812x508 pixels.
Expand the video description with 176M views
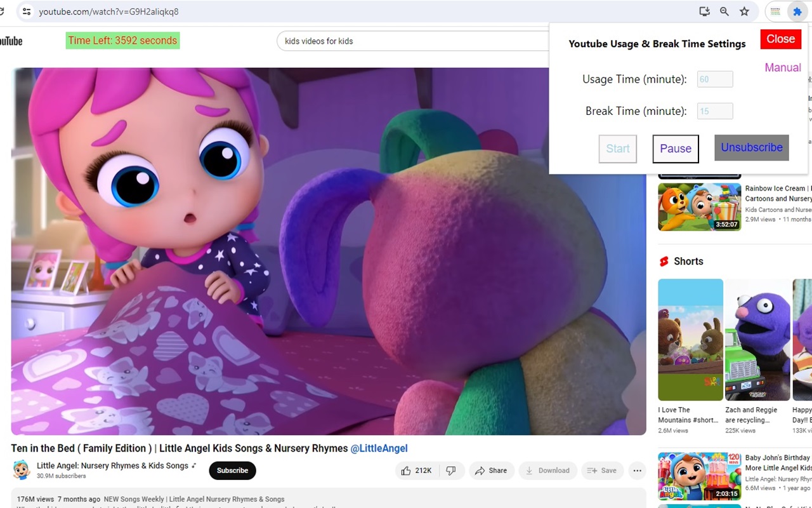point(329,498)
